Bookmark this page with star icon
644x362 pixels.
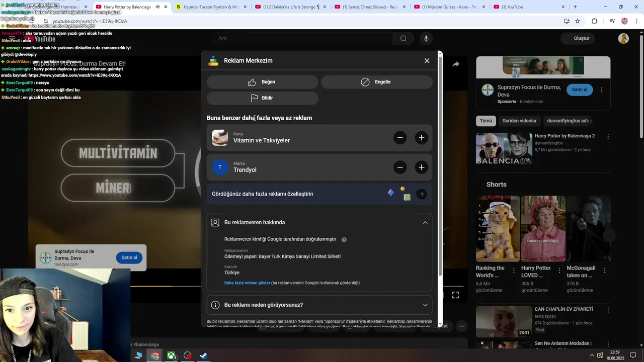578,21
